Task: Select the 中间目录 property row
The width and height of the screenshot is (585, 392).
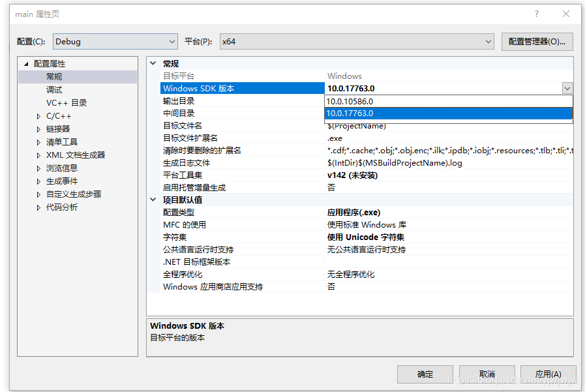Action: [x=243, y=113]
